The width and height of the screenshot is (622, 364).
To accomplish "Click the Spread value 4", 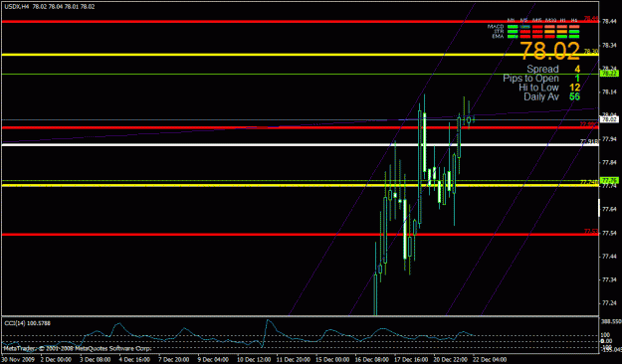I will (x=577, y=69).
